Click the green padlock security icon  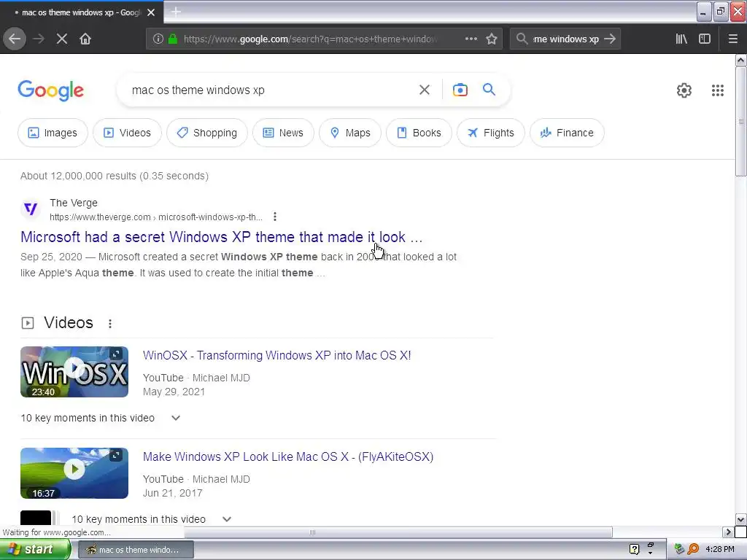(x=173, y=39)
